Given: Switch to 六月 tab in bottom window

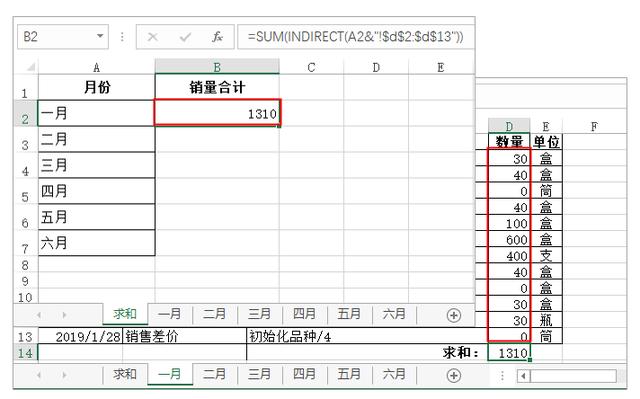Looking at the screenshot, I should (394, 374).
